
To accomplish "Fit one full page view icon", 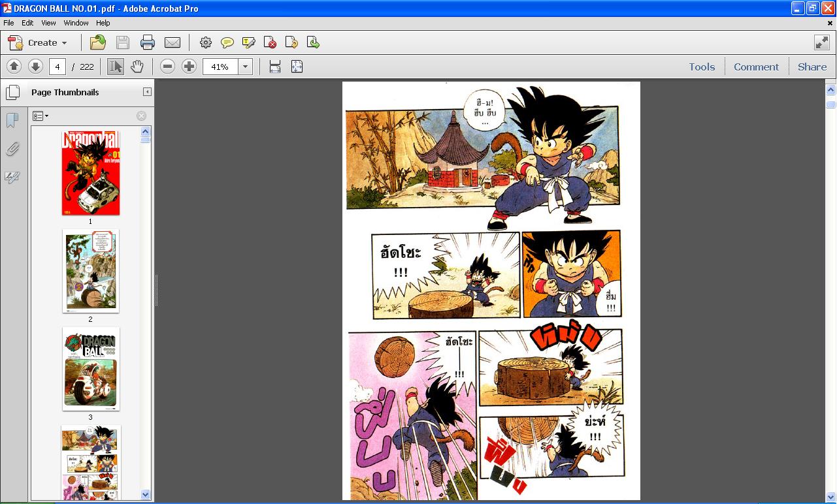I will [x=297, y=66].
